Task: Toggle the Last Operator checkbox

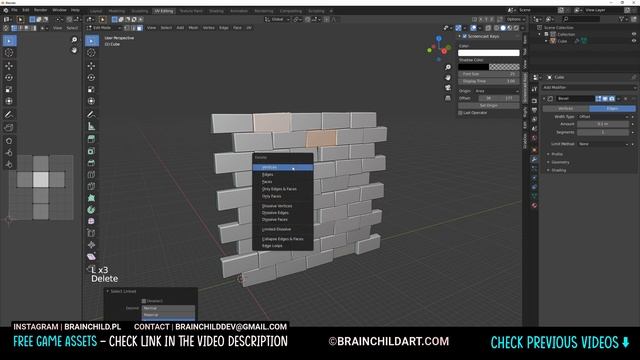Action: pos(460,113)
